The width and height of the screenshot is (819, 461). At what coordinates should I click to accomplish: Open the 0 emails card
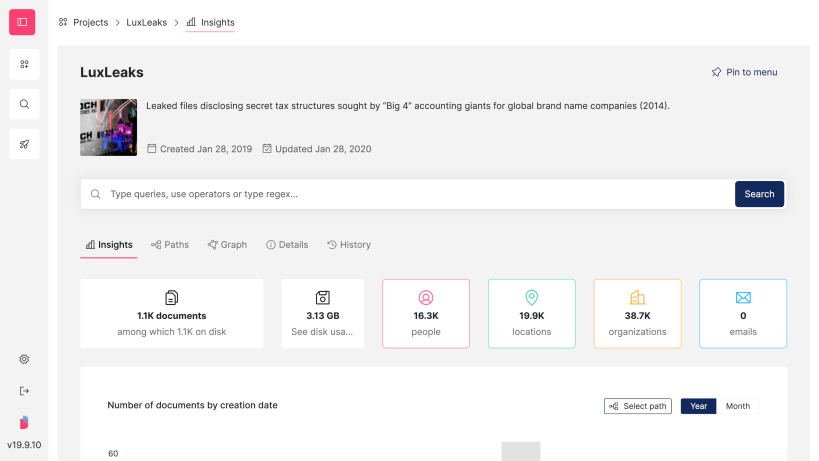click(743, 313)
